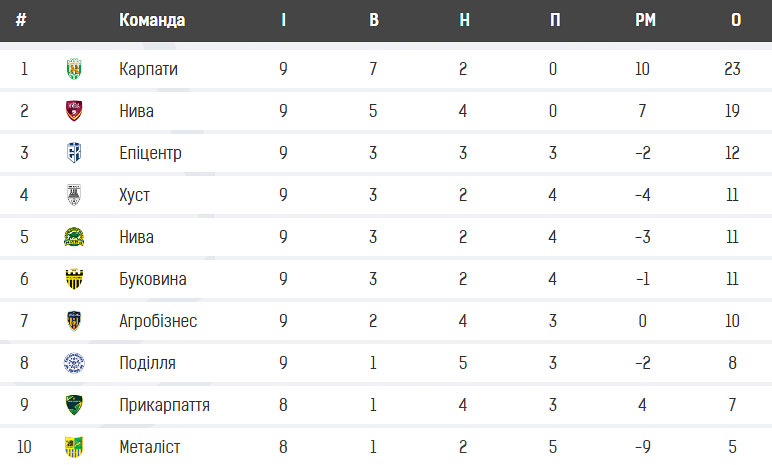Image resolution: width=772 pixels, height=465 pixels.
Task: Sort by the Команда column header
Action: 152,20
